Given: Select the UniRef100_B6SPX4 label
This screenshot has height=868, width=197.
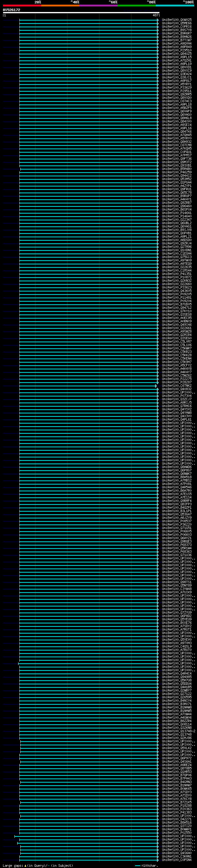Looking at the screenshot, I should coord(177,210).
